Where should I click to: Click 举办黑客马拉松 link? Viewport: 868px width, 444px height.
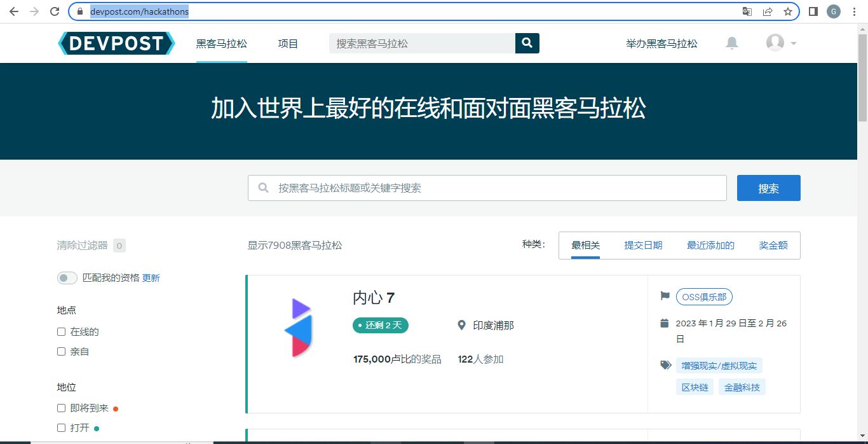coord(661,44)
